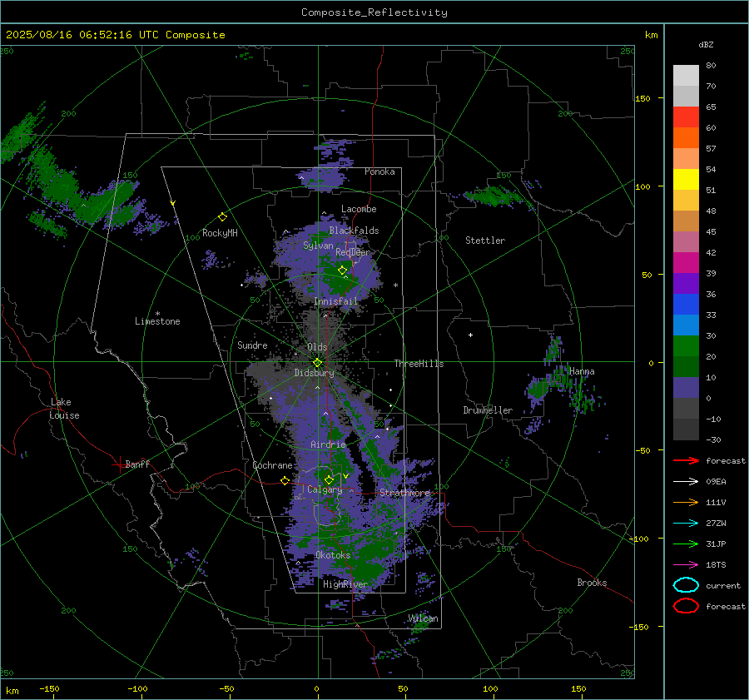Click the dBZ legend heading
This screenshot has height=700, width=749.
(x=706, y=44)
